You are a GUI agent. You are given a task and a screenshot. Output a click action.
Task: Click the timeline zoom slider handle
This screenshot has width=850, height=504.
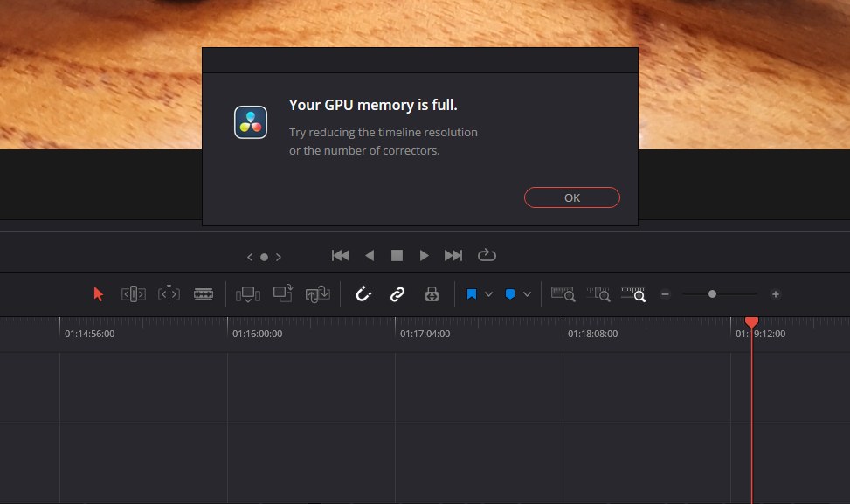click(712, 294)
